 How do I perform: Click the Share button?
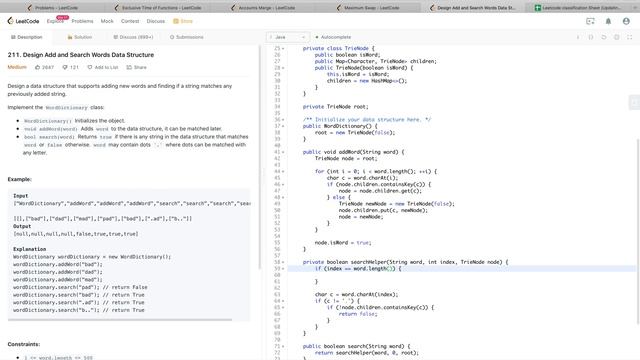136,67
